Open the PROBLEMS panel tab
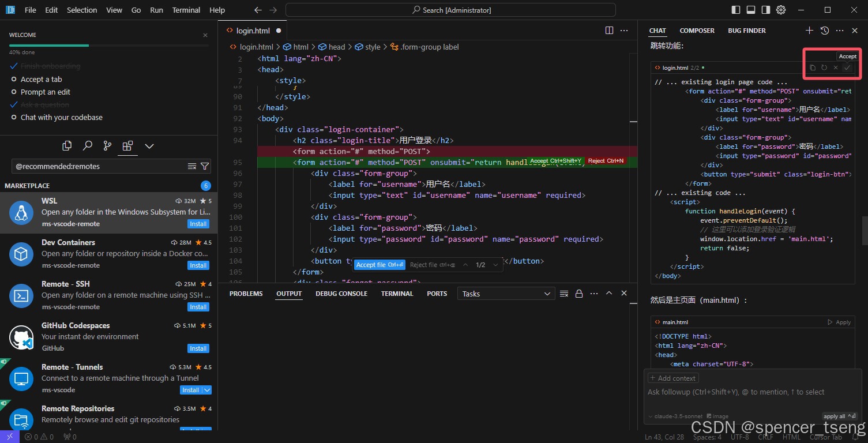This screenshot has height=443, width=868. point(246,294)
